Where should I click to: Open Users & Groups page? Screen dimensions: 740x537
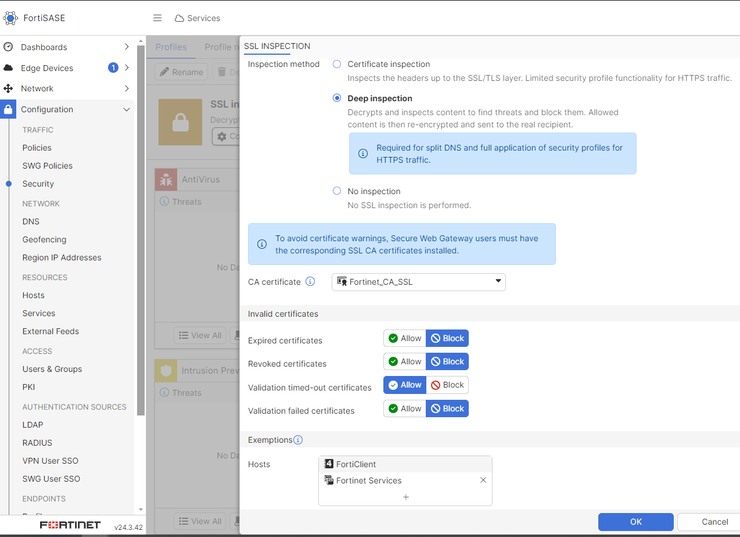pos(52,369)
